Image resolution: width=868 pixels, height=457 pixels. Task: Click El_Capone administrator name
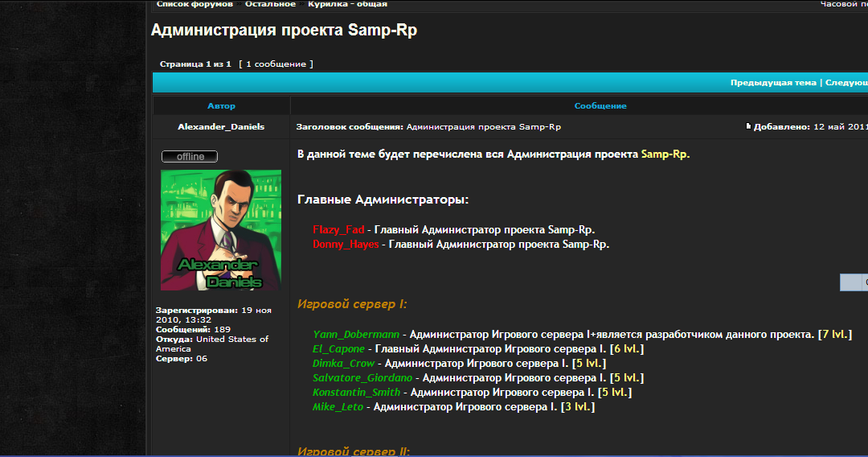(338, 349)
